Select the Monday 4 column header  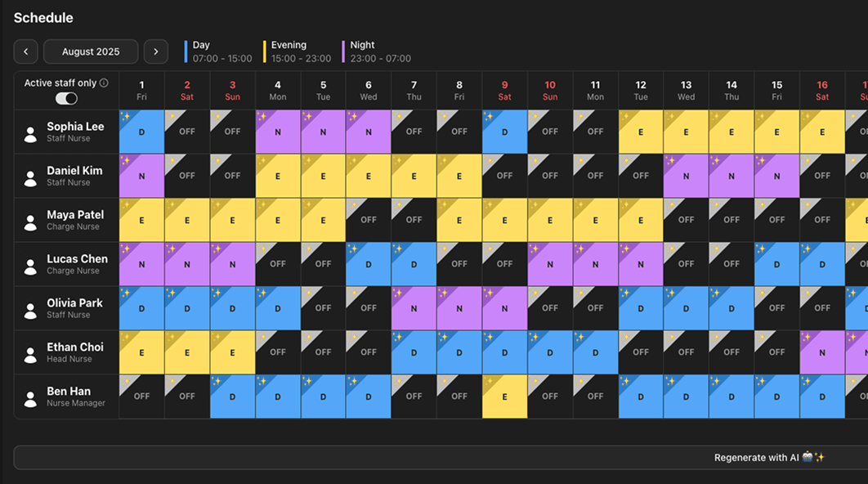[x=278, y=90]
